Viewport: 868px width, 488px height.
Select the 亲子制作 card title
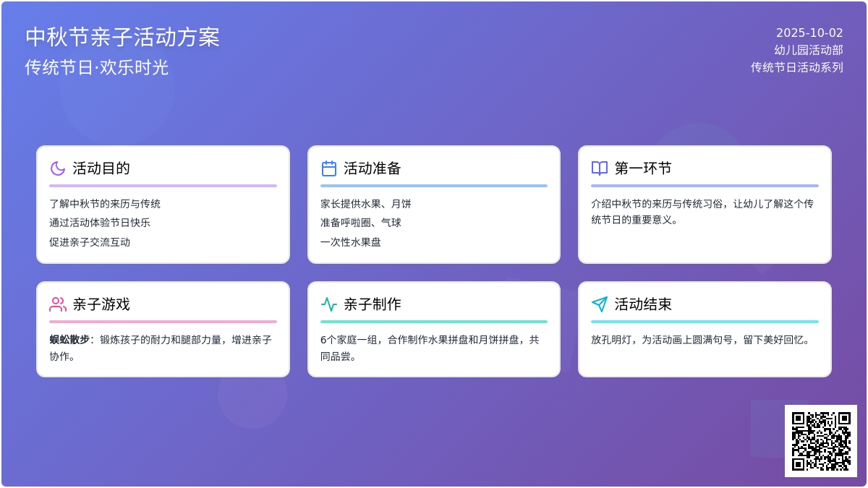373,304
